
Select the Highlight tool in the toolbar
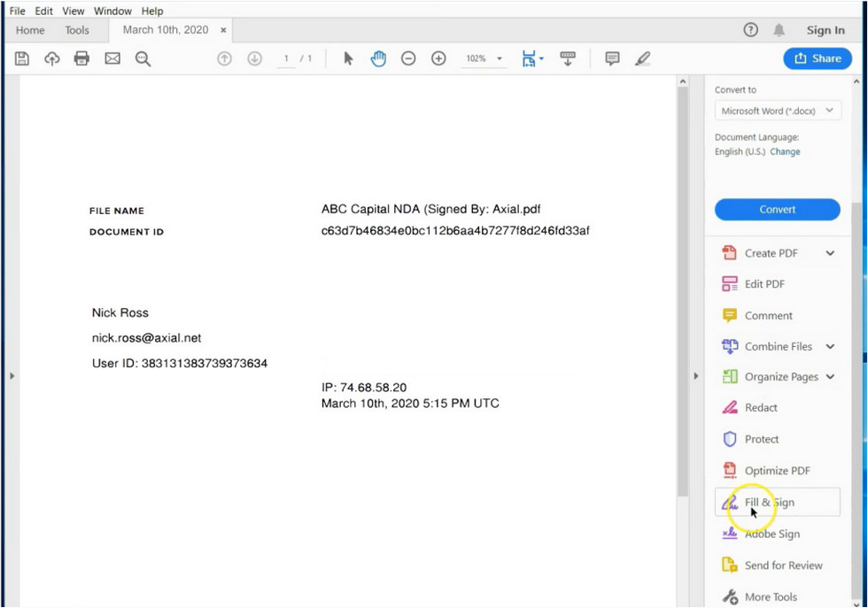643,58
